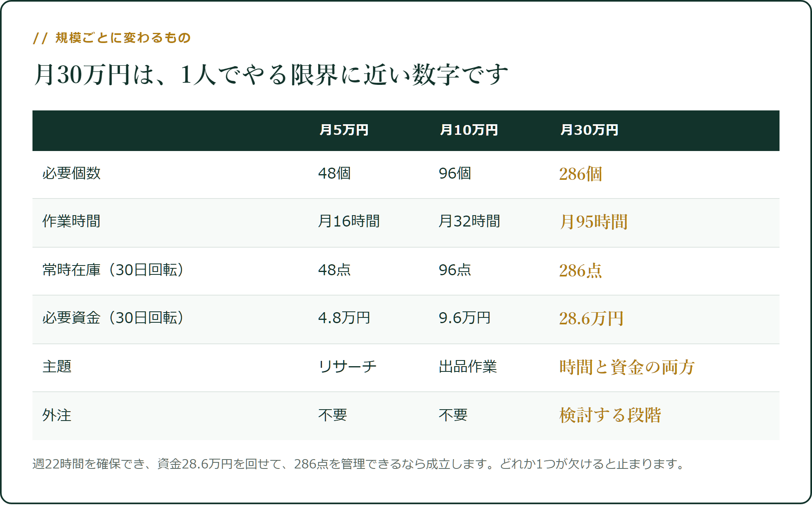Click the 作業時間 row label

click(71, 221)
